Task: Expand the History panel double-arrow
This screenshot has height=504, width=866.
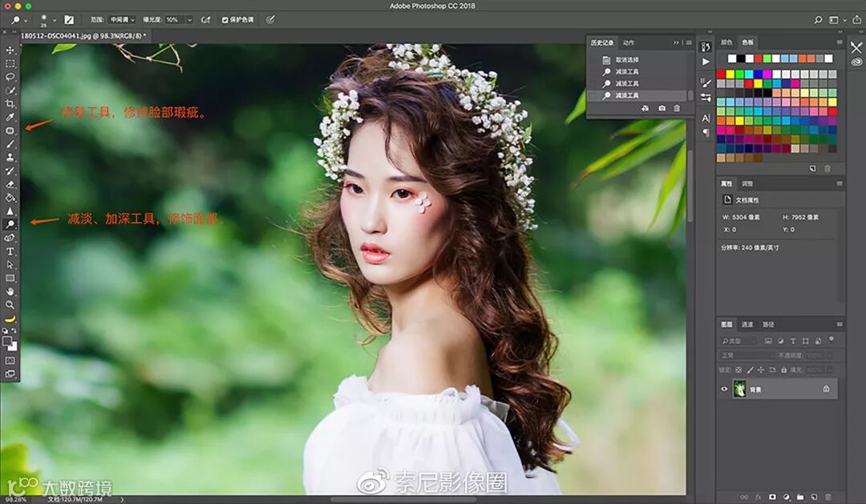Action: pyautogui.click(x=676, y=42)
